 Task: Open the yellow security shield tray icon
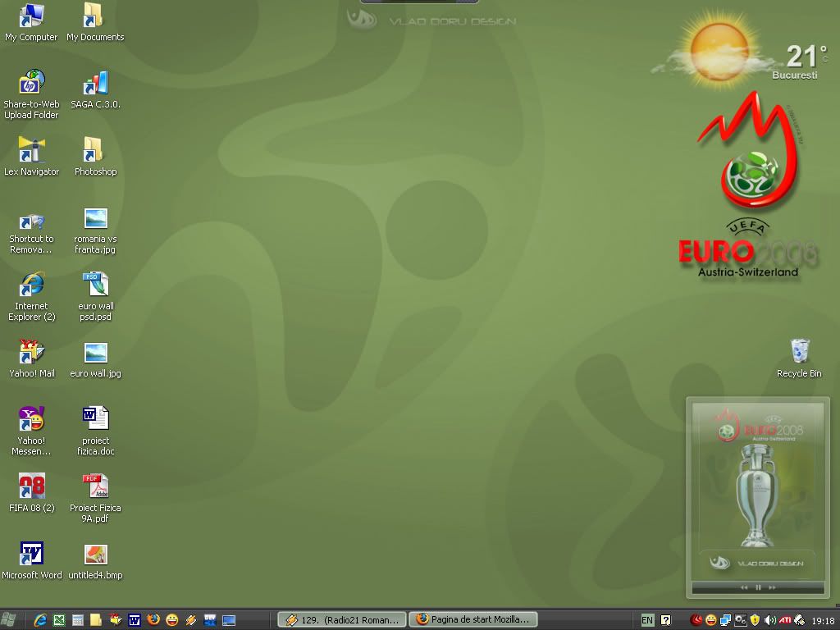point(754,620)
